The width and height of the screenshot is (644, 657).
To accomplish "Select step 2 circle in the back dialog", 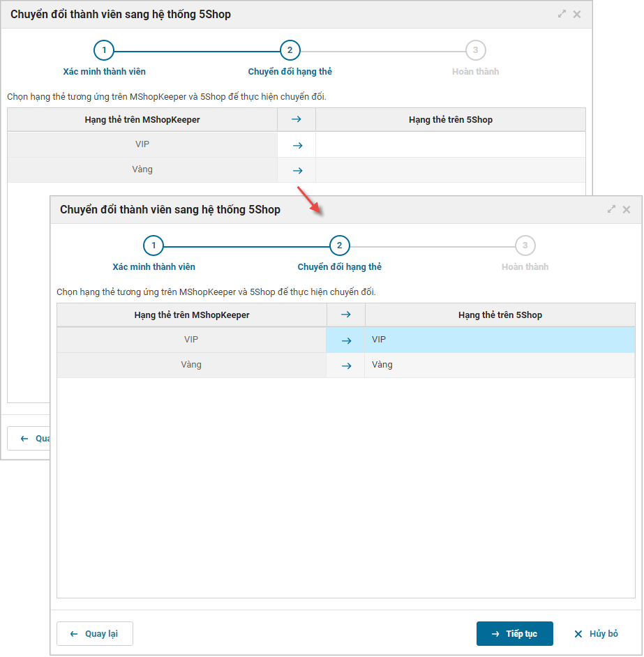I will tap(290, 50).
